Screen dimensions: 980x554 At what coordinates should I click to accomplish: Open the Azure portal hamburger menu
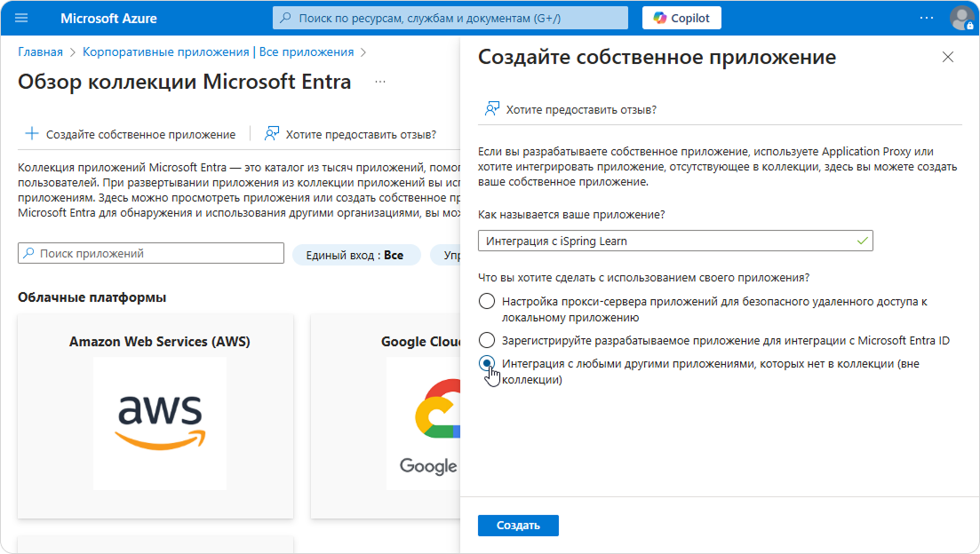click(x=21, y=18)
